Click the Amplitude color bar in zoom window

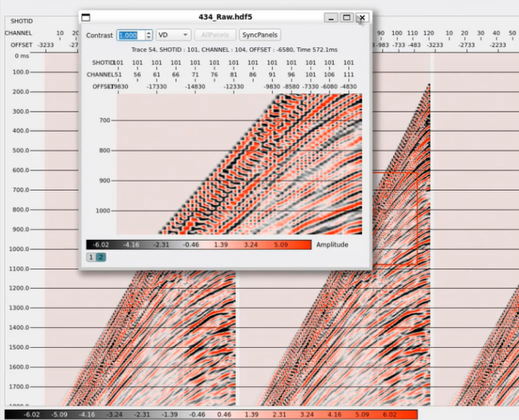pos(199,245)
